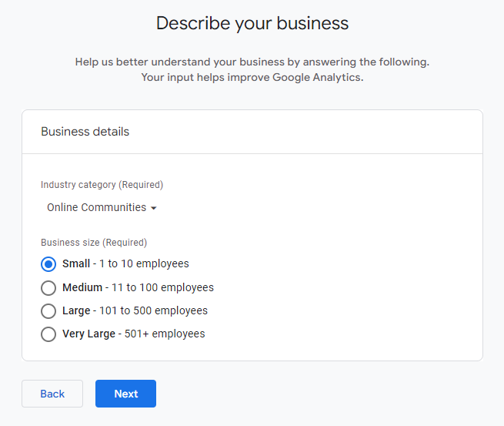Click the Business size (Required) label
The width and height of the screenshot is (504, 426).
[x=94, y=243]
